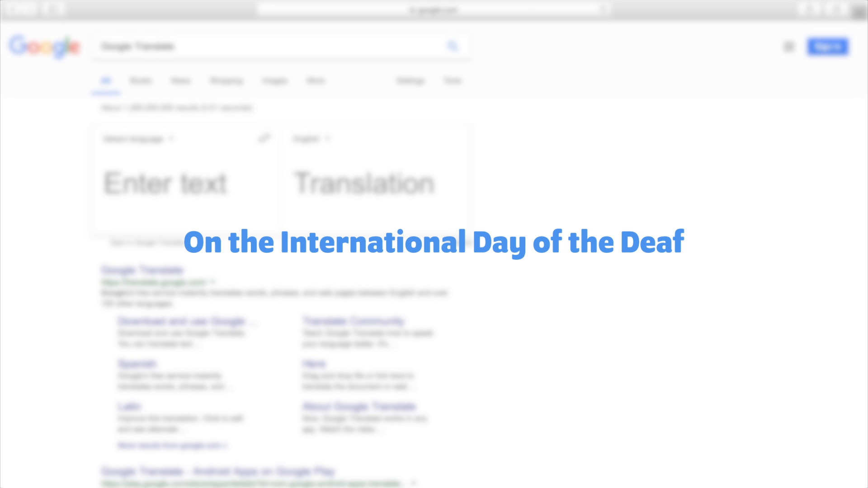Open the Google apps grid icon

789,47
